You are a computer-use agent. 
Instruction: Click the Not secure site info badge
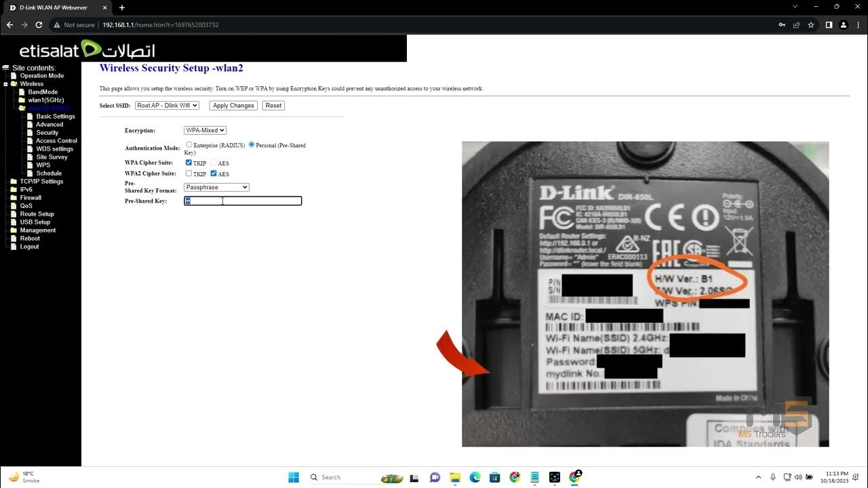[x=75, y=25]
